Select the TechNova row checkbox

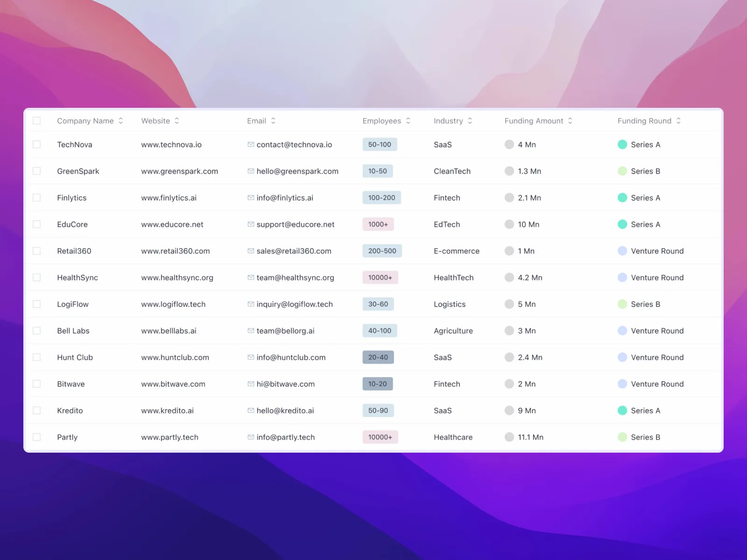pos(37,145)
